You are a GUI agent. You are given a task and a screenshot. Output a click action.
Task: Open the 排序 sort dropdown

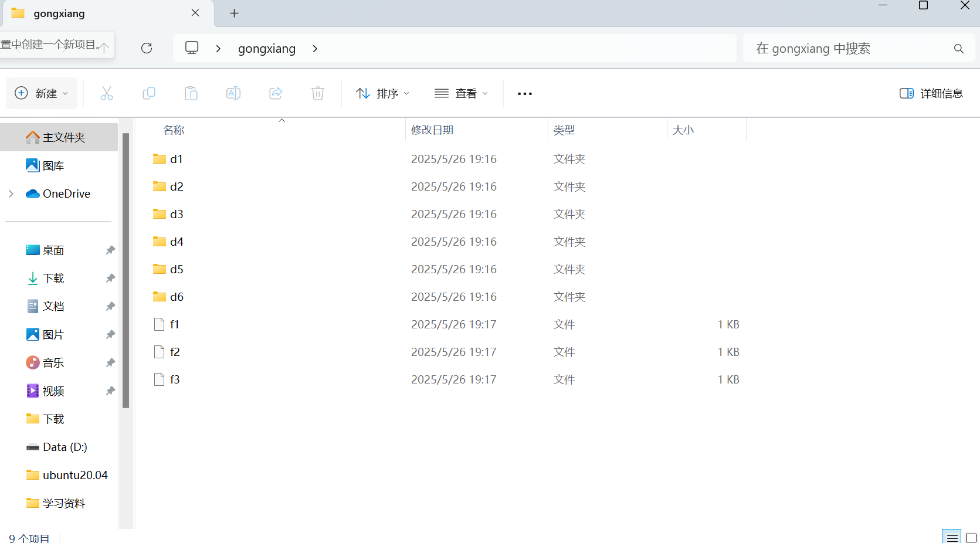click(382, 93)
